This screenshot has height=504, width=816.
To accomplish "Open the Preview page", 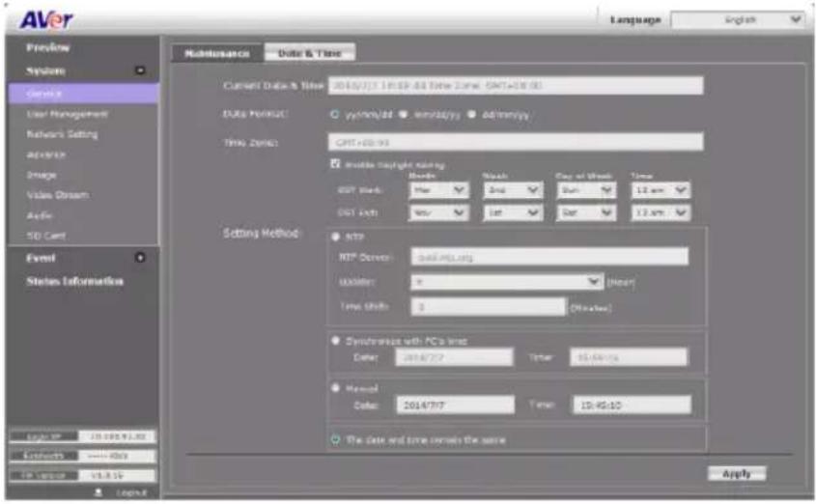I will [48, 47].
